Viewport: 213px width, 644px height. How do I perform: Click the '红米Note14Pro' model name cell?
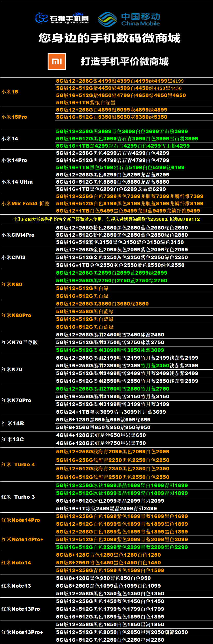[28, 520]
